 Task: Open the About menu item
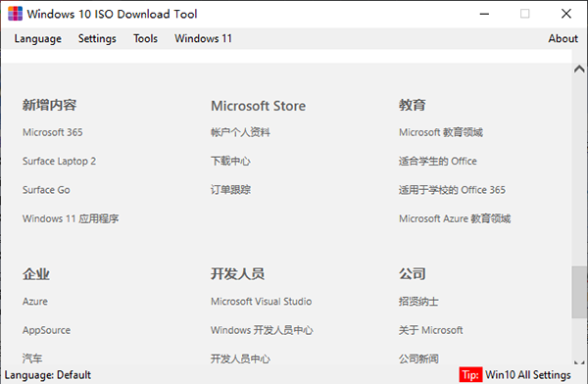pyautogui.click(x=563, y=38)
